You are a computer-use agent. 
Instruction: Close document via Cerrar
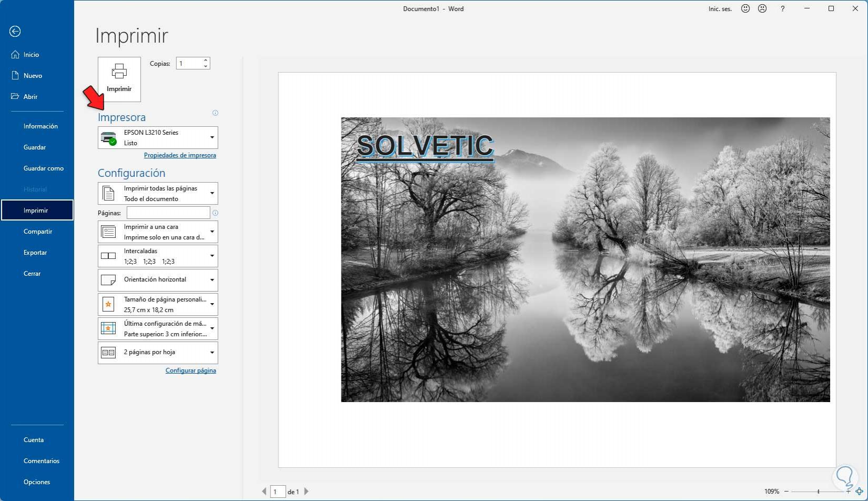(x=32, y=274)
